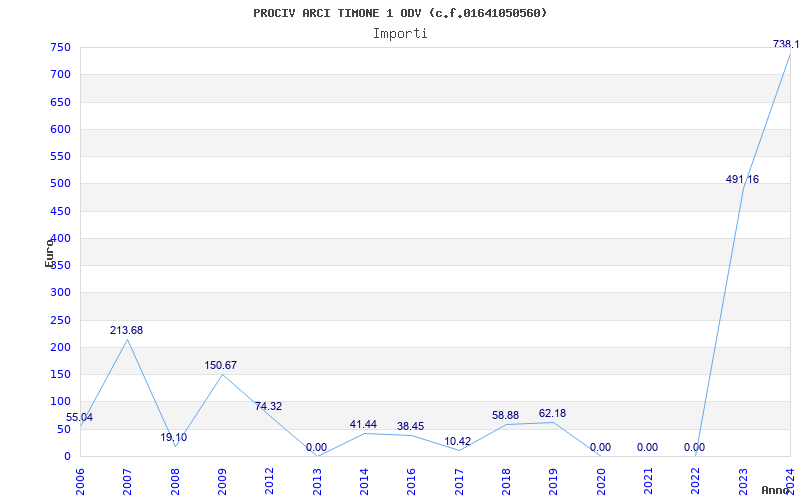Click the peak value label for 2024
Viewport: 800px width, 500px height.
(786, 44)
